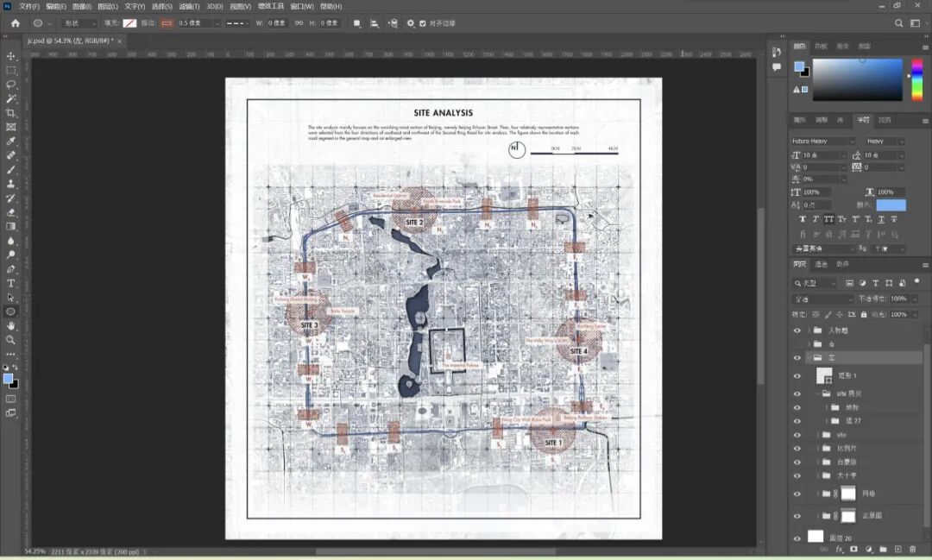Open path alignment options

click(x=375, y=23)
